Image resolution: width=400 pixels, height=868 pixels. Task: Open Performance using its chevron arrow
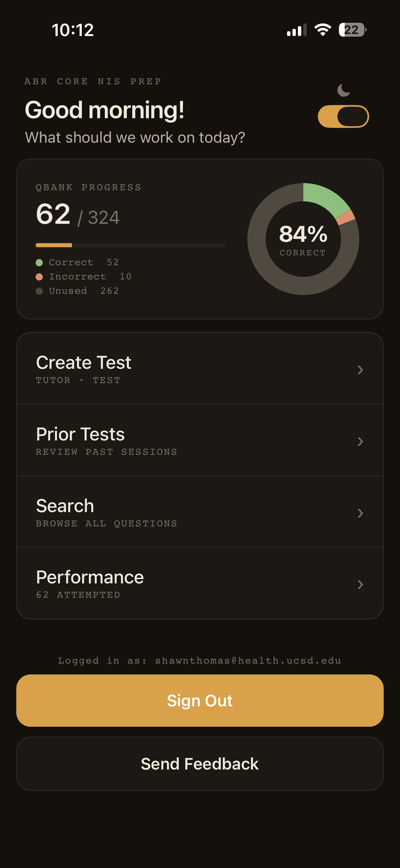coord(361,584)
